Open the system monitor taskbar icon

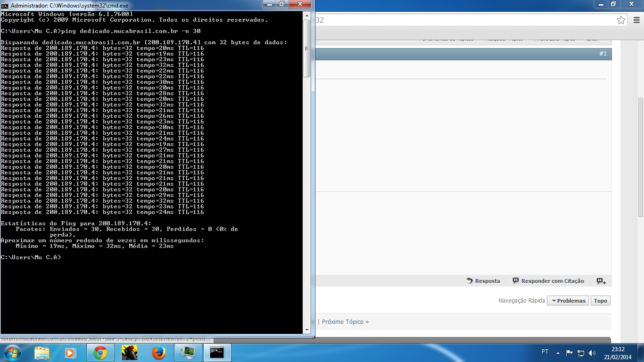[x=188, y=352]
